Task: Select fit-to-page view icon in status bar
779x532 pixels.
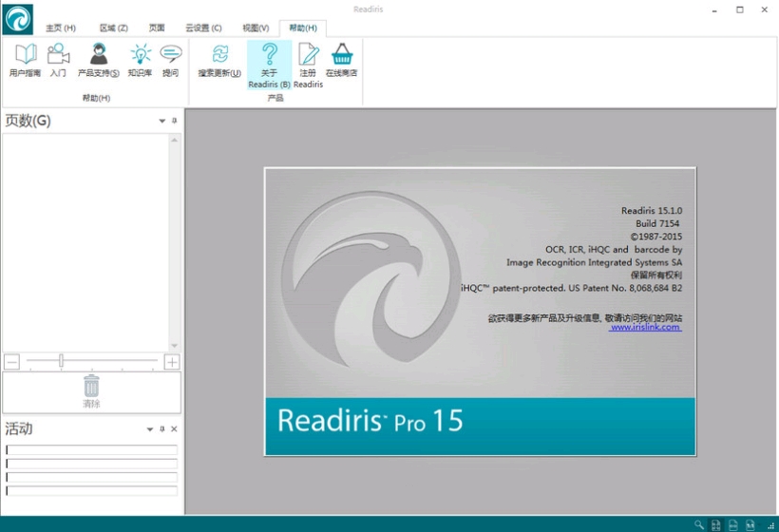Action: [716, 524]
